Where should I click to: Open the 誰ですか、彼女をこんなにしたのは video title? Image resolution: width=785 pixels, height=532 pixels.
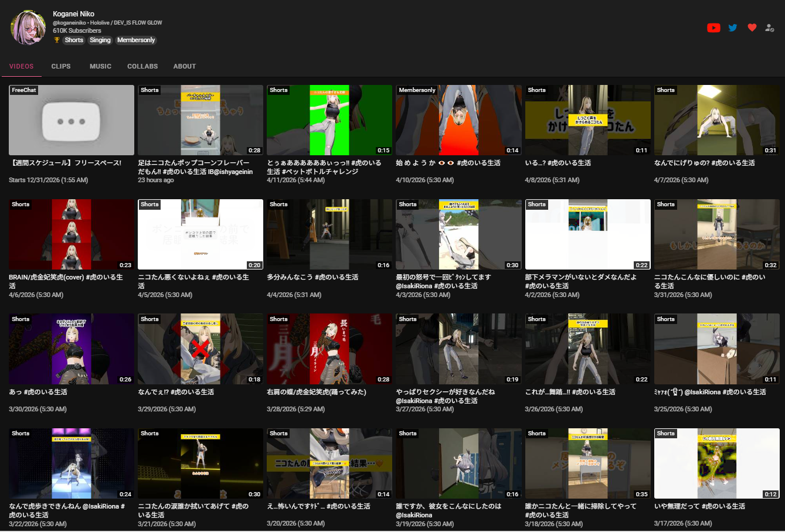(448, 510)
